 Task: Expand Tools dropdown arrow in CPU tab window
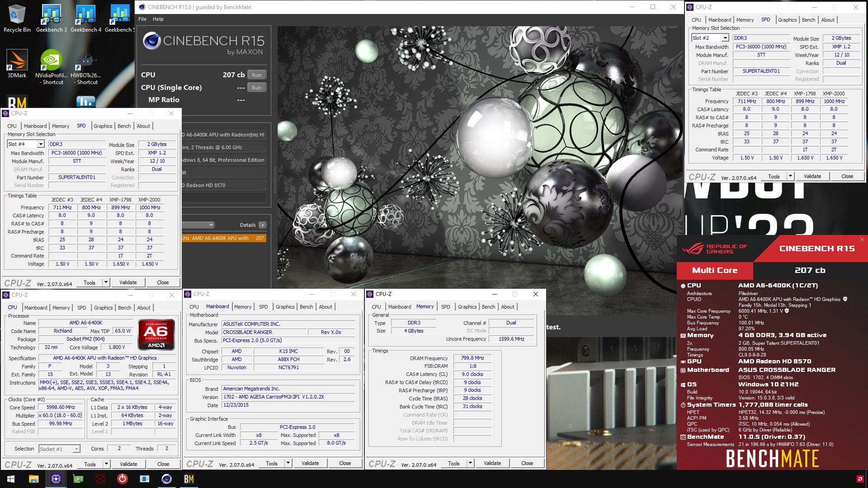pyautogui.click(x=106, y=464)
